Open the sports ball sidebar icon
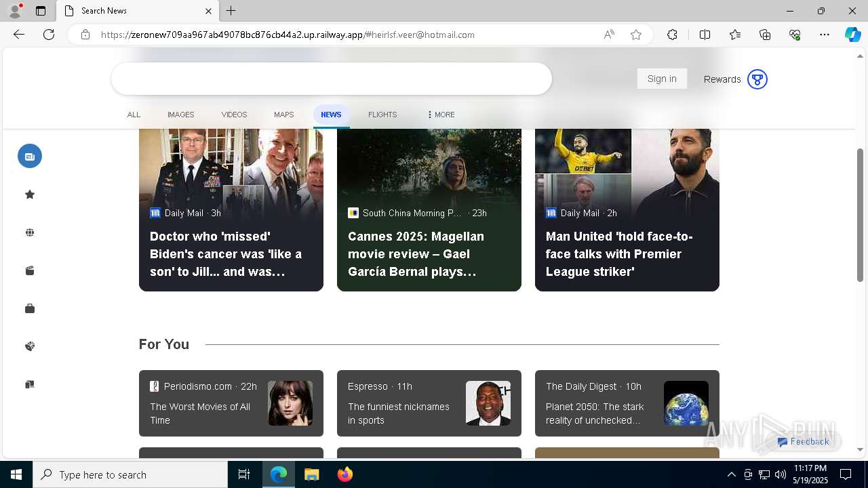Image resolution: width=868 pixels, height=488 pixels. pos(30,346)
